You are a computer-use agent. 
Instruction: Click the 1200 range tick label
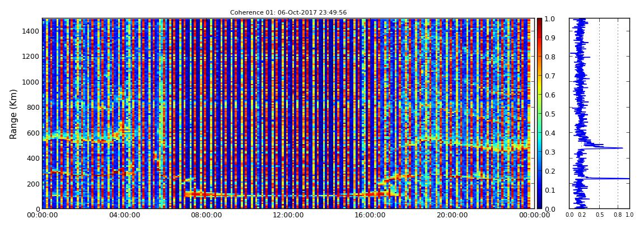tap(31, 57)
